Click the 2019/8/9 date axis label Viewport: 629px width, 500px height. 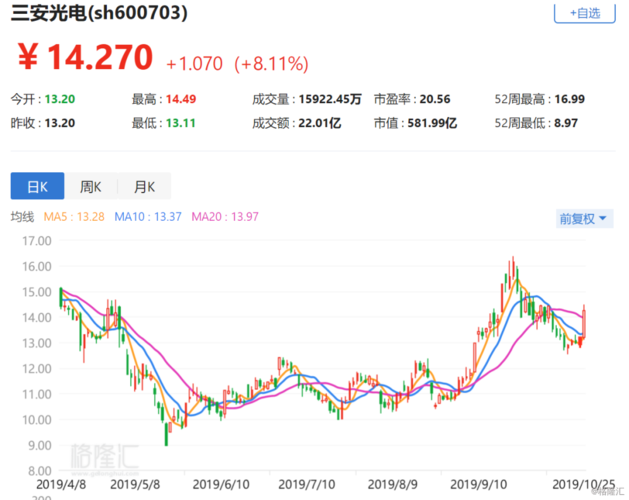click(x=392, y=484)
